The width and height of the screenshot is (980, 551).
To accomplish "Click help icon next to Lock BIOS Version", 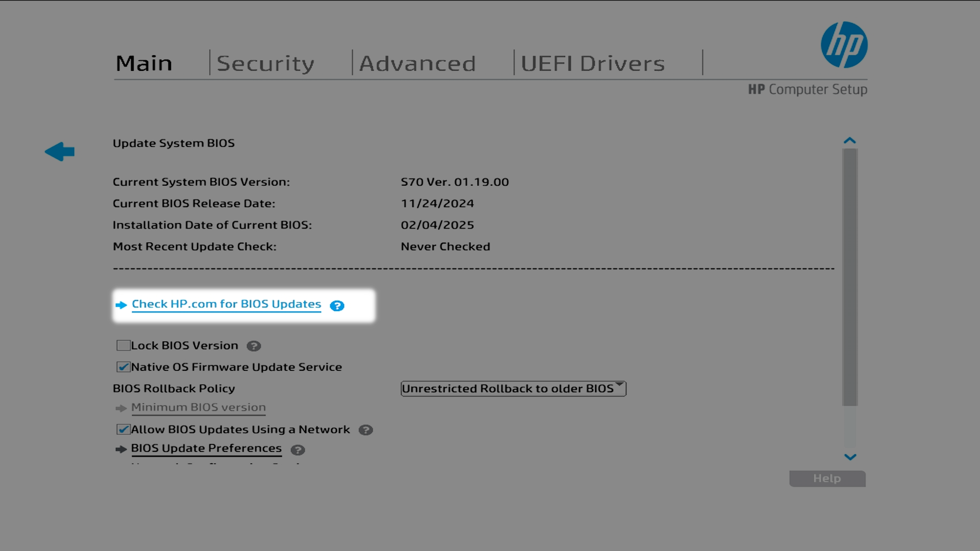I will point(254,346).
